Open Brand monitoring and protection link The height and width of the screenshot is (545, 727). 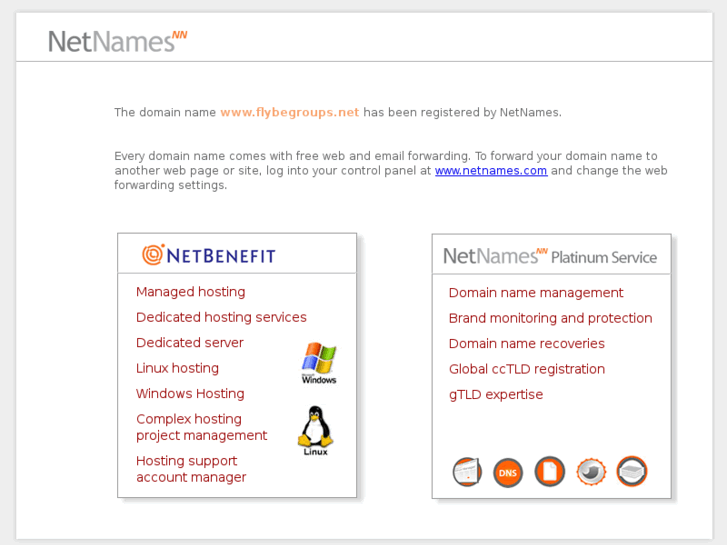[x=550, y=318]
